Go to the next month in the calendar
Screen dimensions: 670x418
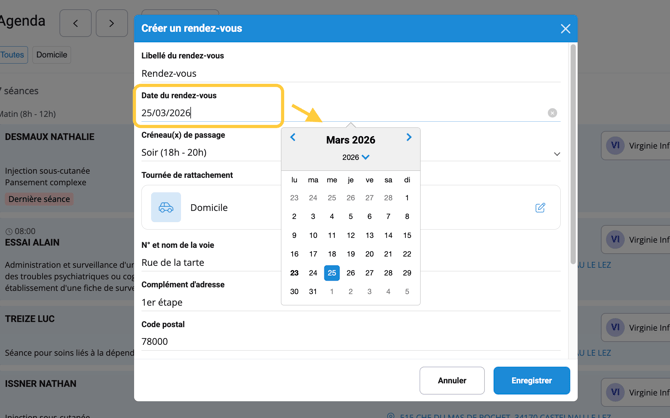(409, 138)
